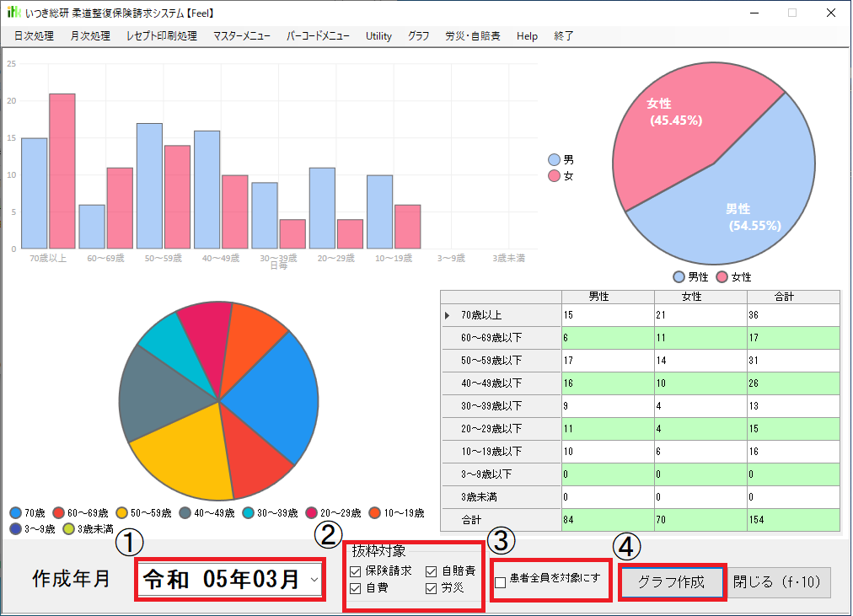
Task: Expand the 作成年月 date dropdown
Action: (x=314, y=580)
